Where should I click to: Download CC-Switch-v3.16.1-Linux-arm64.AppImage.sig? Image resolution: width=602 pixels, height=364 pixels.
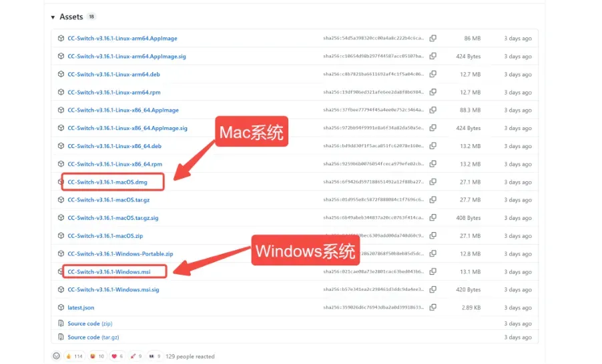[127, 57]
